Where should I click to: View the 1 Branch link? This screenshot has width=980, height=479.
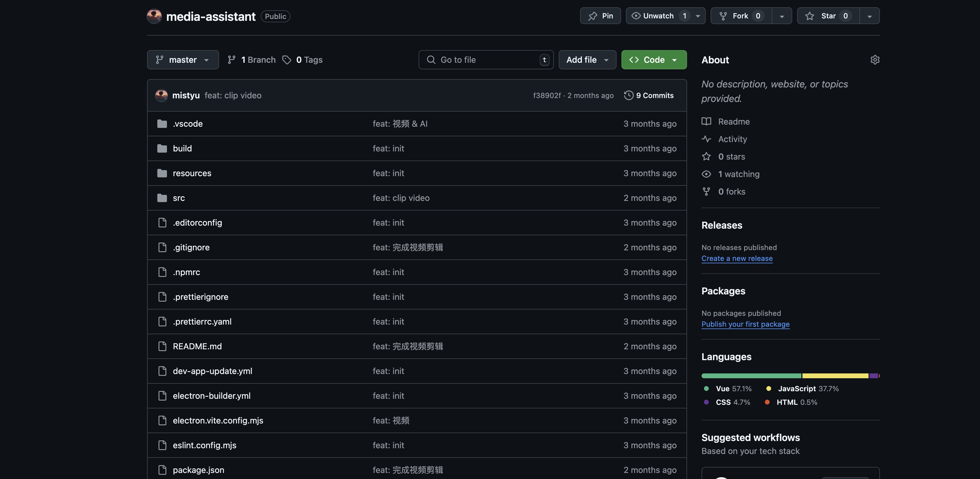[251, 60]
